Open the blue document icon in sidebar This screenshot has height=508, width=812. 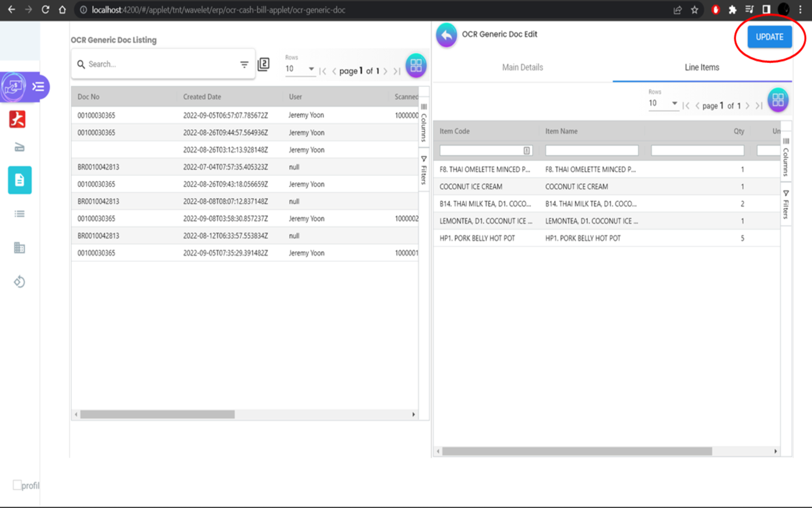(x=20, y=180)
